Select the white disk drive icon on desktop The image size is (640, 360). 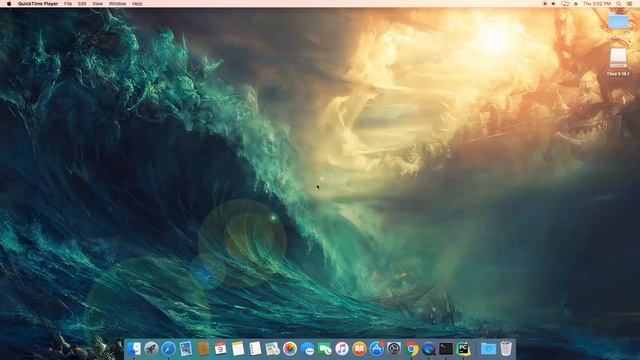pos(618,58)
